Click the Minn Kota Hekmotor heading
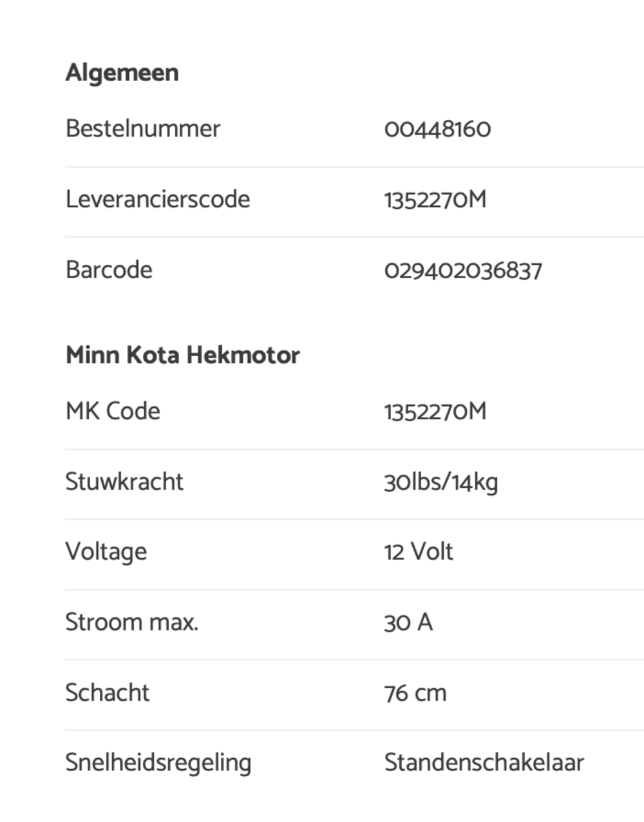Viewport: 644px width, 822px height. (182, 356)
